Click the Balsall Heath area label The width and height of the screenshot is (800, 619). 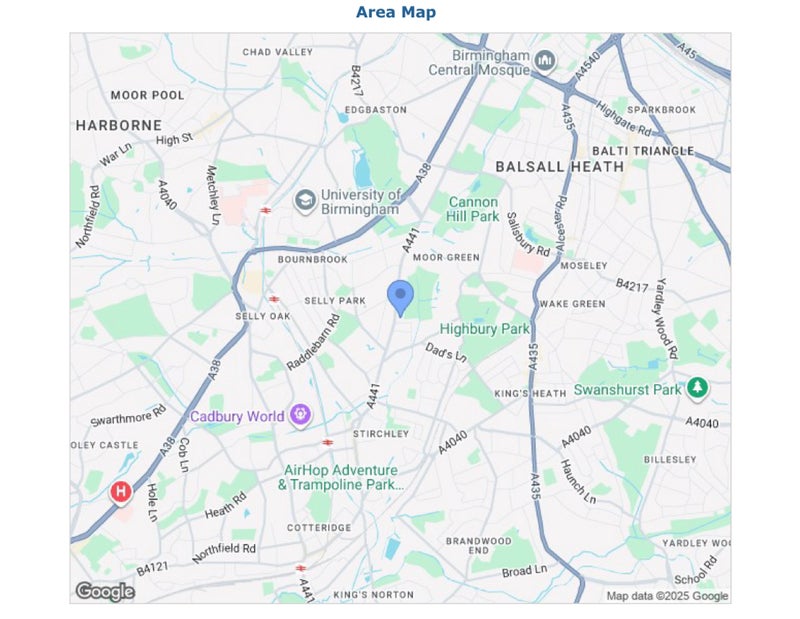click(560, 167)
